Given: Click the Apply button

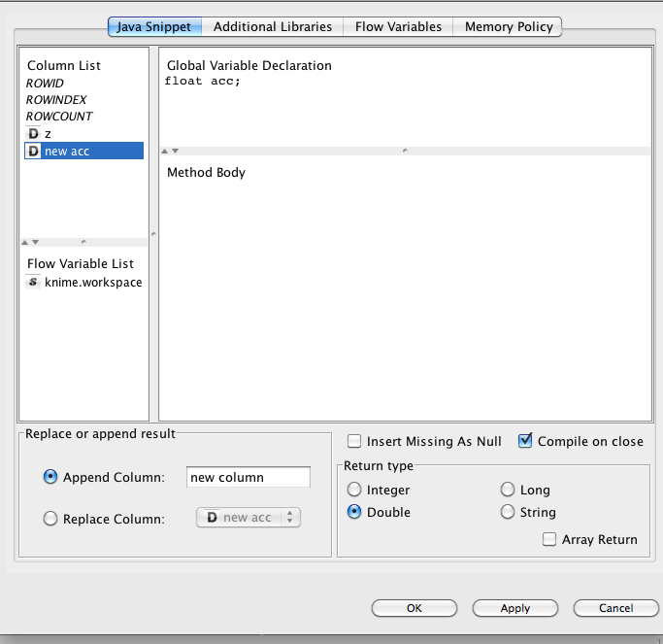Looking at the screenshot, I should coord(515,608).
